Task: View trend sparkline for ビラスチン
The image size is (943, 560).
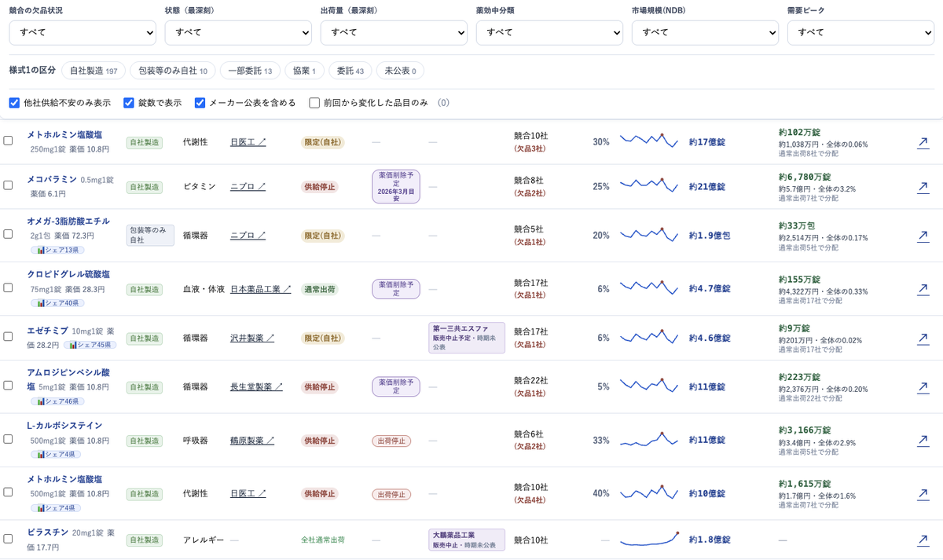Action: click(x=648, y=540)
